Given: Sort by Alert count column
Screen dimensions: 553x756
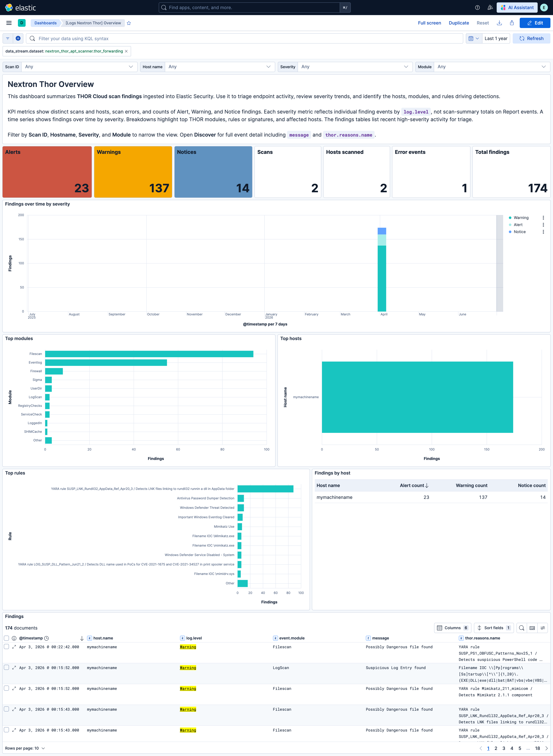Looking at the screenshot, I should pyautogui.click(x=414, y=485).
